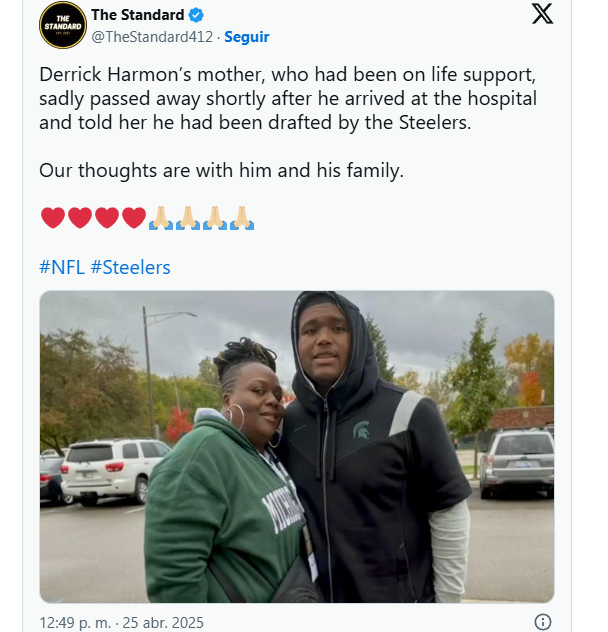Click the 12:49 p. m. tweet time
This screenshot has width=608, height=632.
pos(75,622)
